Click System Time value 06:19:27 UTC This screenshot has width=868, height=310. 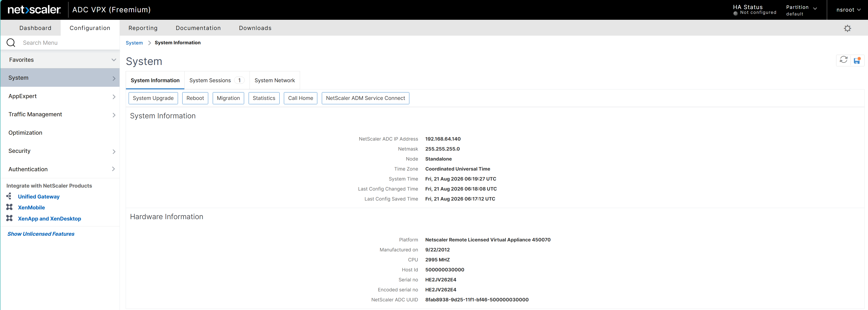pyautogui.click(x=461, y=179)
